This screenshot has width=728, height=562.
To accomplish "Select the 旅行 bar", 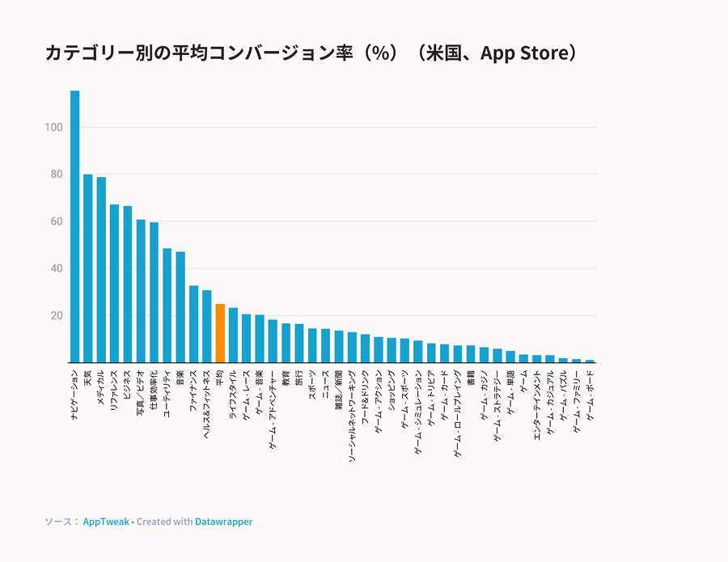I will [x=299, y=344].
